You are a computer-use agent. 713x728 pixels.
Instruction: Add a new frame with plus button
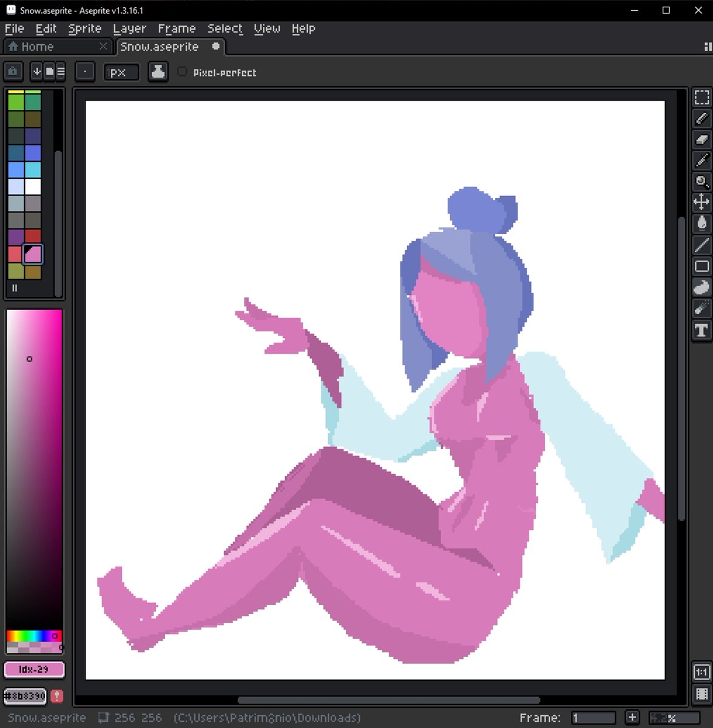coord(632,718)
